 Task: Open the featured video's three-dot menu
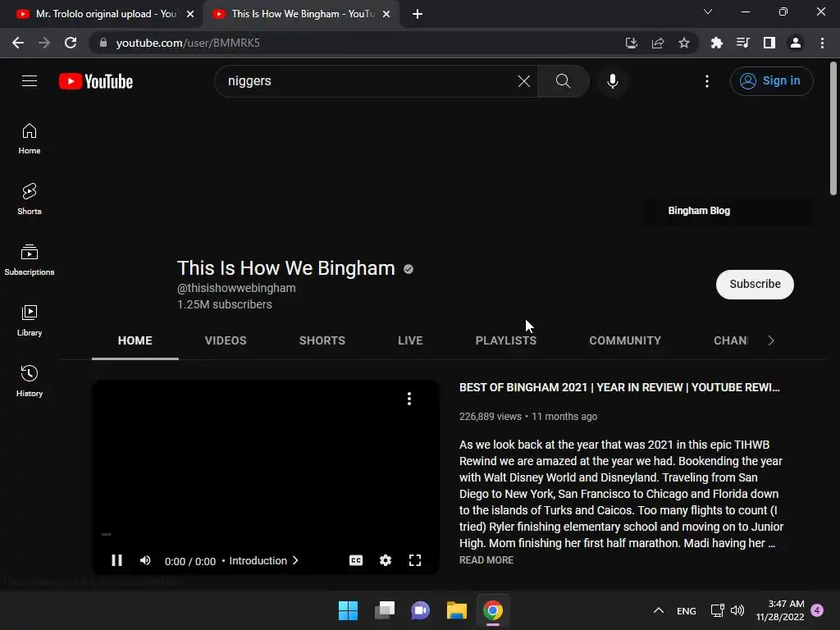coord(409,399)
